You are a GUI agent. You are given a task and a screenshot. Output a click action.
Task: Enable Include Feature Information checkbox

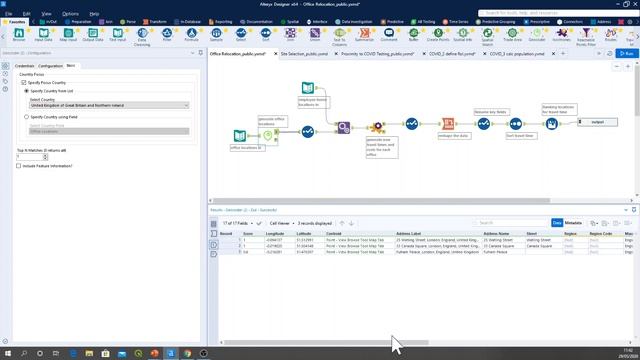click(18, 166)
